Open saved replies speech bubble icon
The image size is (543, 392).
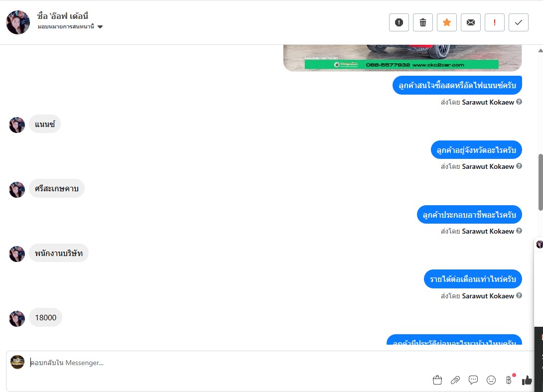point(473,380)
